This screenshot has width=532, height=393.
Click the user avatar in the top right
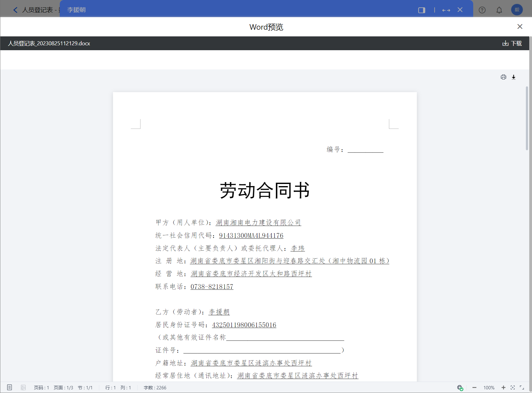coord(517,10)
